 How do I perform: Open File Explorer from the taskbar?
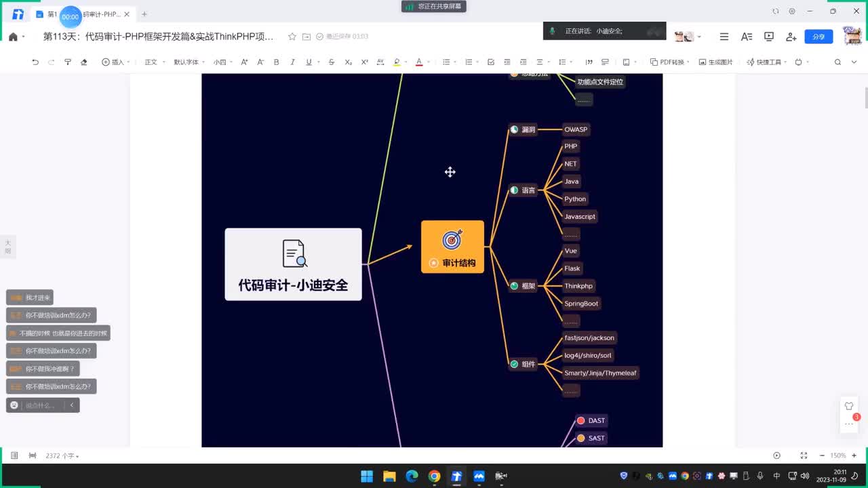(389, 476)
